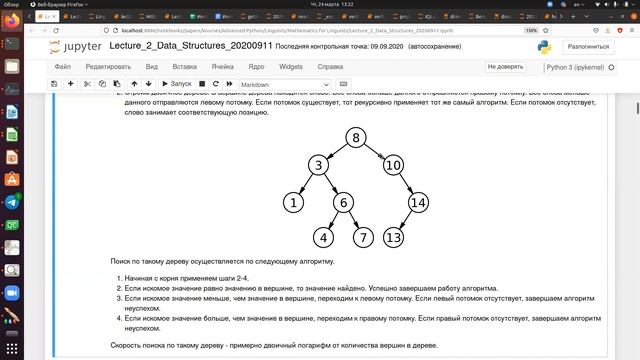640x360 pixels.
Task: Rename notebook title Lecture_2_Data_Structures_20200911
Action: pyautogui.click(x=191, y=46)
